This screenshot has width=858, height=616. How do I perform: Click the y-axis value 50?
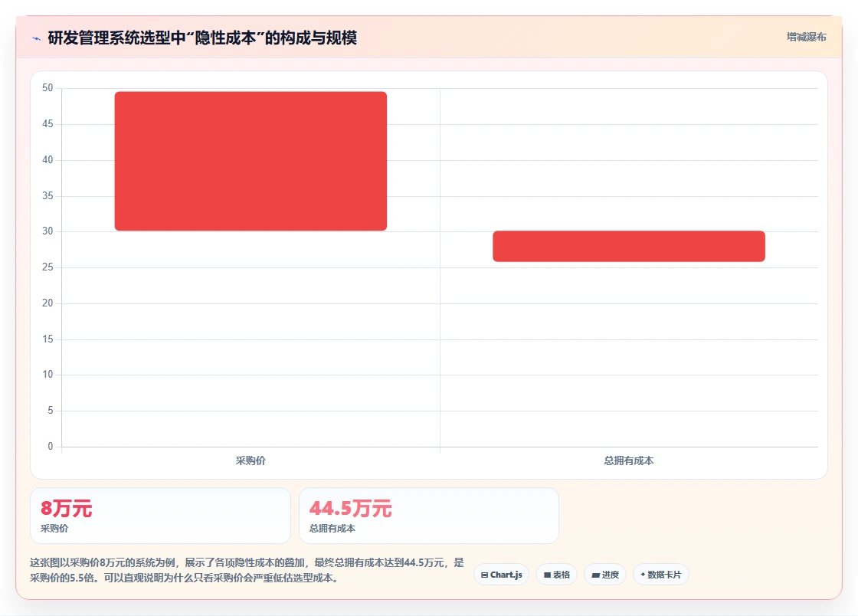47,87
